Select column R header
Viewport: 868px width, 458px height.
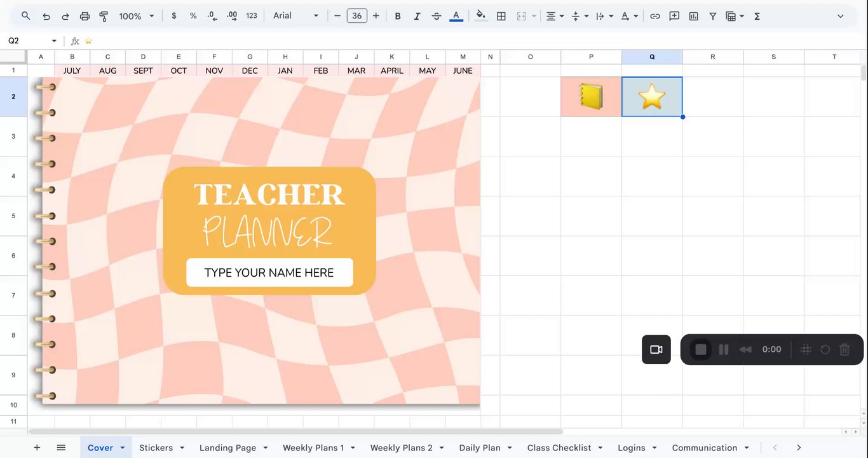713,57
